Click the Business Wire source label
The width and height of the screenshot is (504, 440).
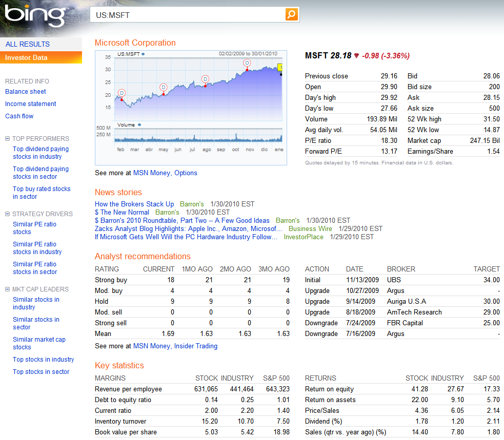click(310, 228)
